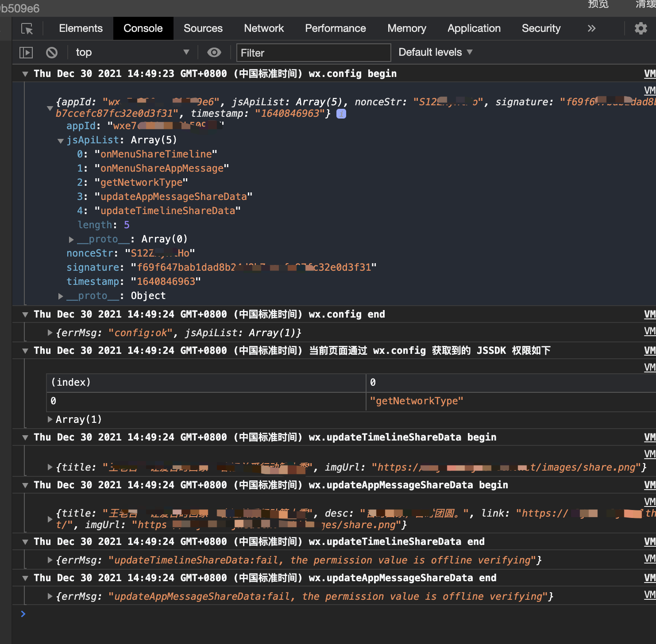The width and height of the screenshot is (656, 644).
Task: Show more DevTools tabs via chevrons
Action: coord(591,29)
